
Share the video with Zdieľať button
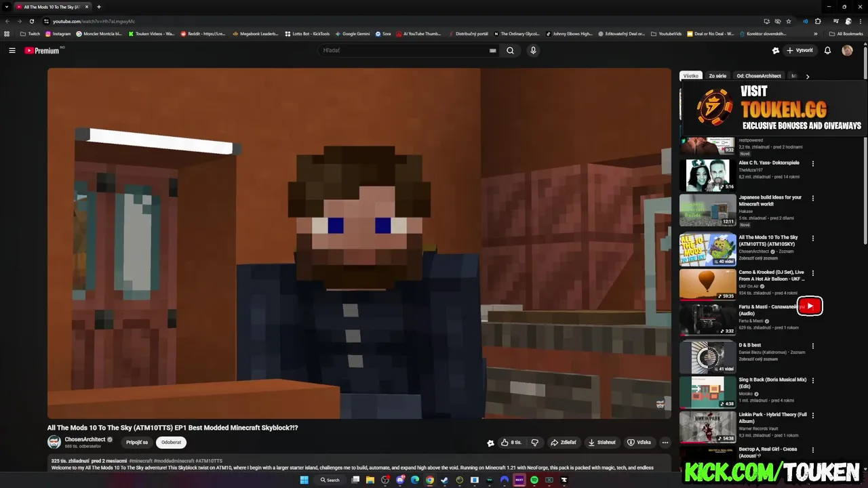[x=564, y=443]
